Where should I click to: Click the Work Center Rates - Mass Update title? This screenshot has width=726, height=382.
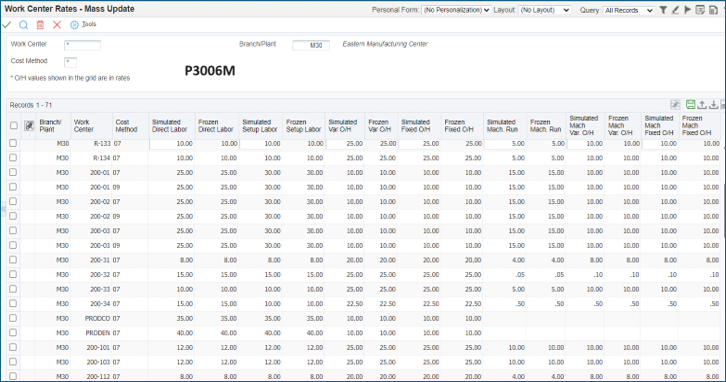tap(69, 9)
